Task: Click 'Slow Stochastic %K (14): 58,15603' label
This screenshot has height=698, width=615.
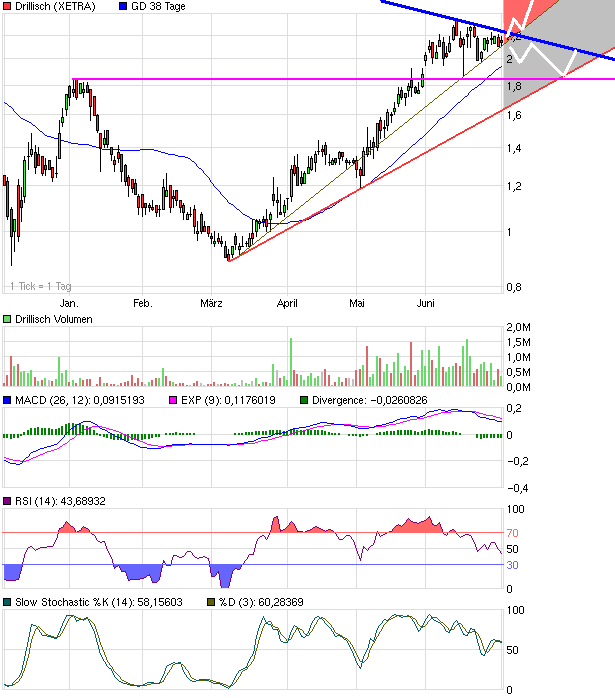Action: (99, 602)
